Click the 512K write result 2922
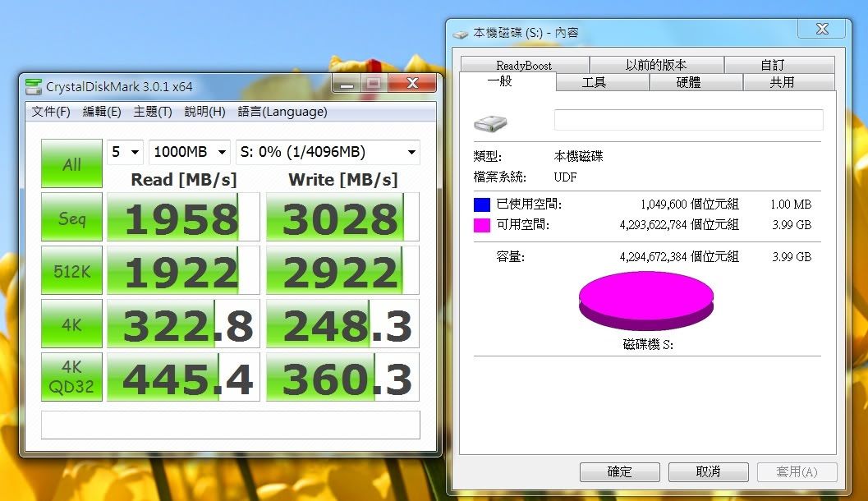 click(342, 270)
